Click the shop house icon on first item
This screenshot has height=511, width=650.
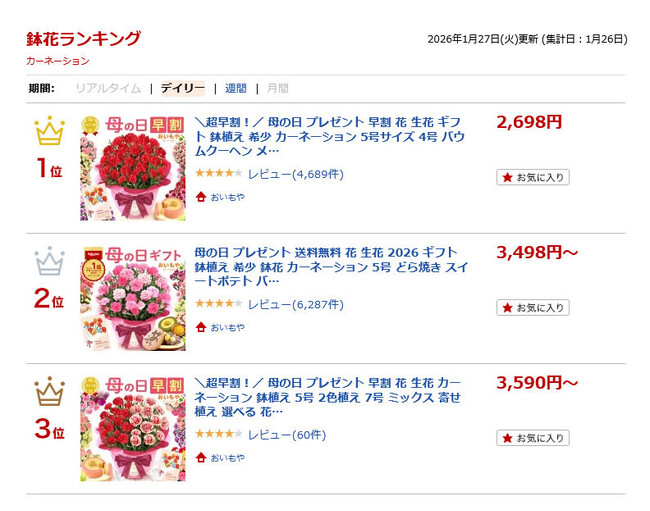point(201,197)
